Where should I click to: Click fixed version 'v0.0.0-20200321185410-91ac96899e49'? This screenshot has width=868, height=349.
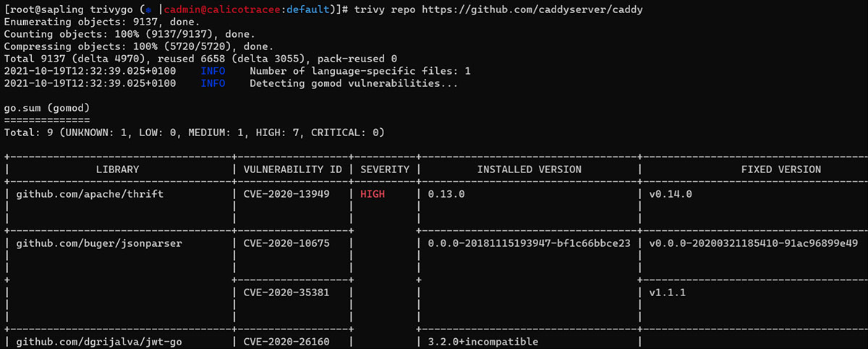[754, 243]
